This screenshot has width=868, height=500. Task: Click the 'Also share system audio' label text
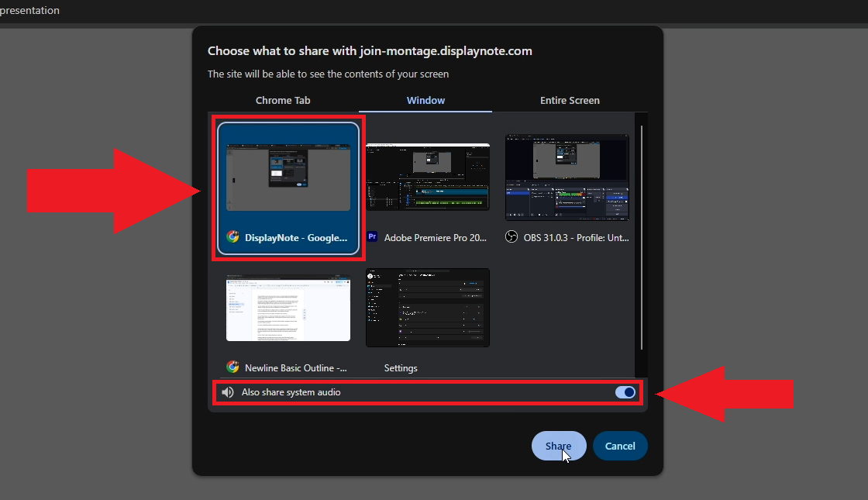tap(291, 392)
